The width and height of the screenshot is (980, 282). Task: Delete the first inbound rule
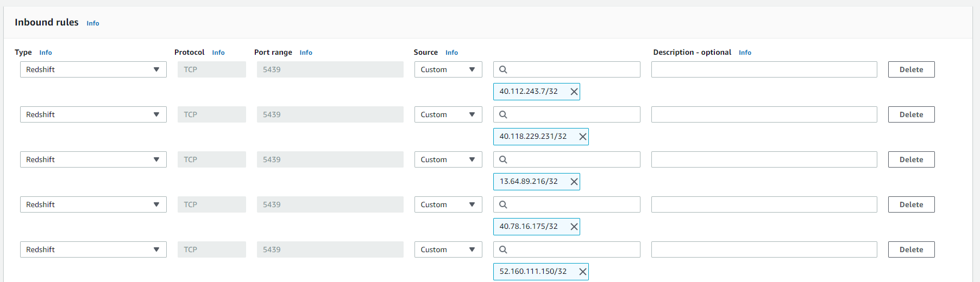click(911, 69)
